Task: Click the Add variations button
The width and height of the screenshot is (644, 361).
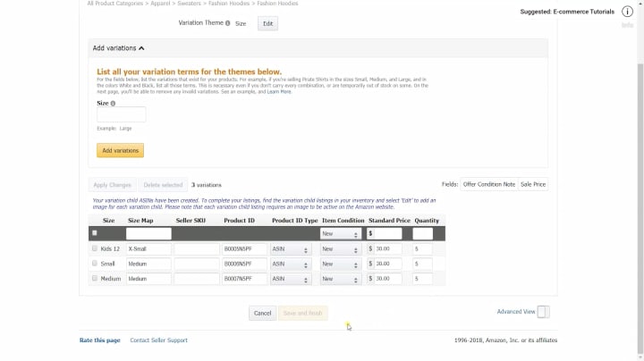Action: tap(120, 151)
